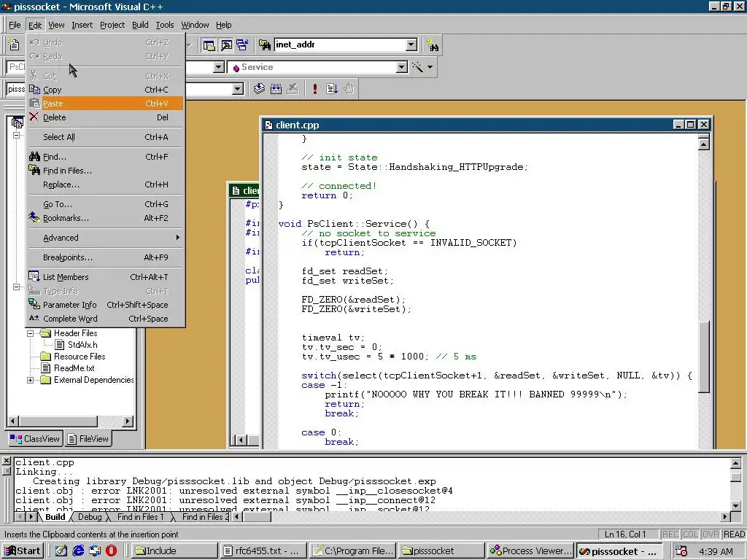Choose Parameter Info in the Edit menu

105,305
